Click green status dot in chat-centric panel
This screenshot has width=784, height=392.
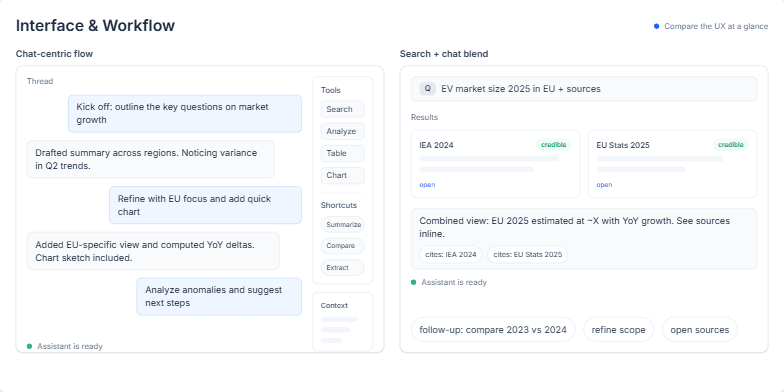point(30,346)
